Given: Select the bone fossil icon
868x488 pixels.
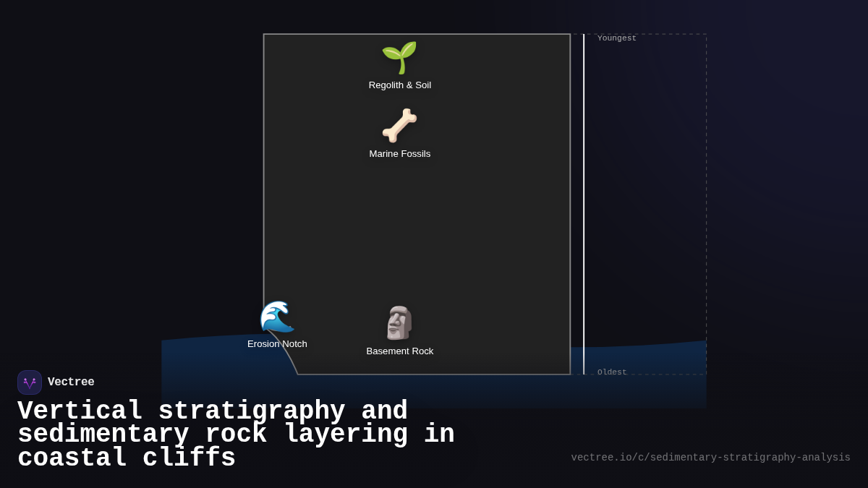Looking at the screenshot, I should point(399,125).
